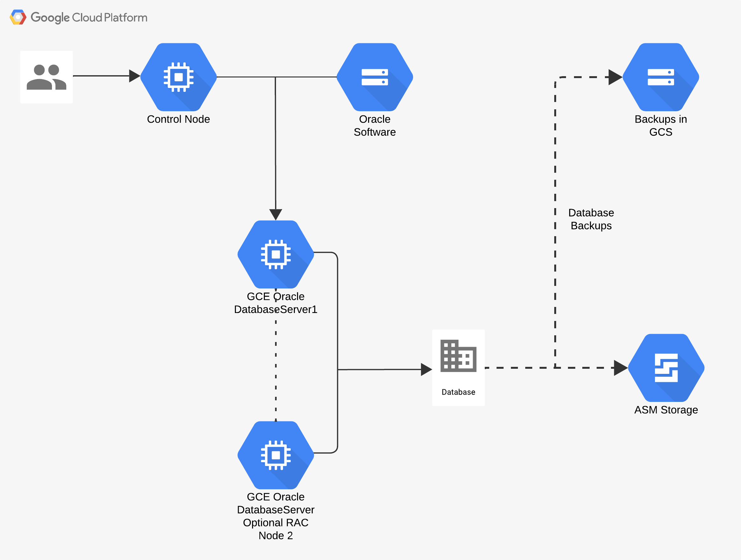Click the 'Control Node' label

[178, 119]
